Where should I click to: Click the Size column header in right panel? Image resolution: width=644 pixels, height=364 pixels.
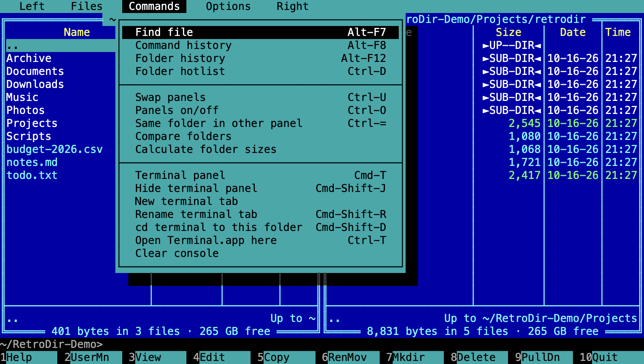click(508, 32)
